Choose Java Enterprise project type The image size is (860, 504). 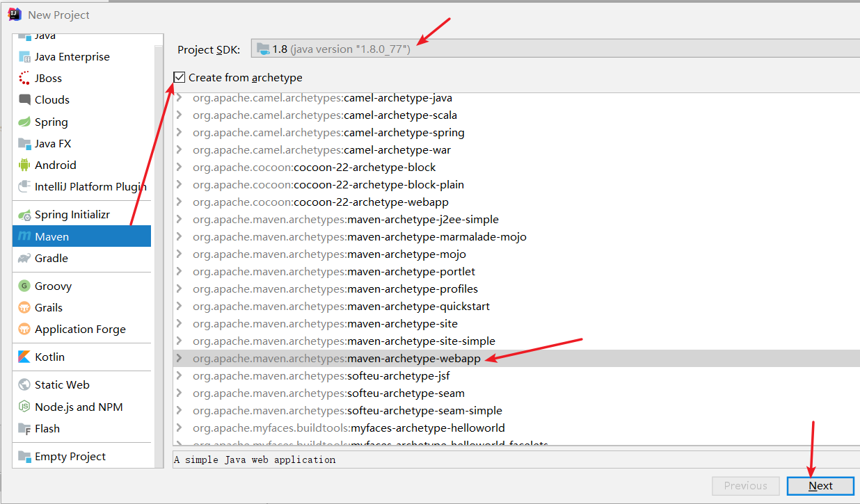click(x=72, y=57)
